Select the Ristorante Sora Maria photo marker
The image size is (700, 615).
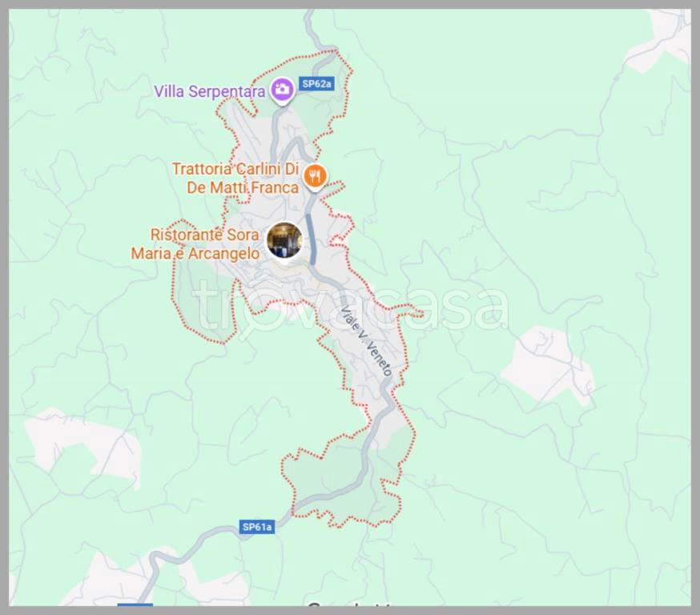coord(285,240)
